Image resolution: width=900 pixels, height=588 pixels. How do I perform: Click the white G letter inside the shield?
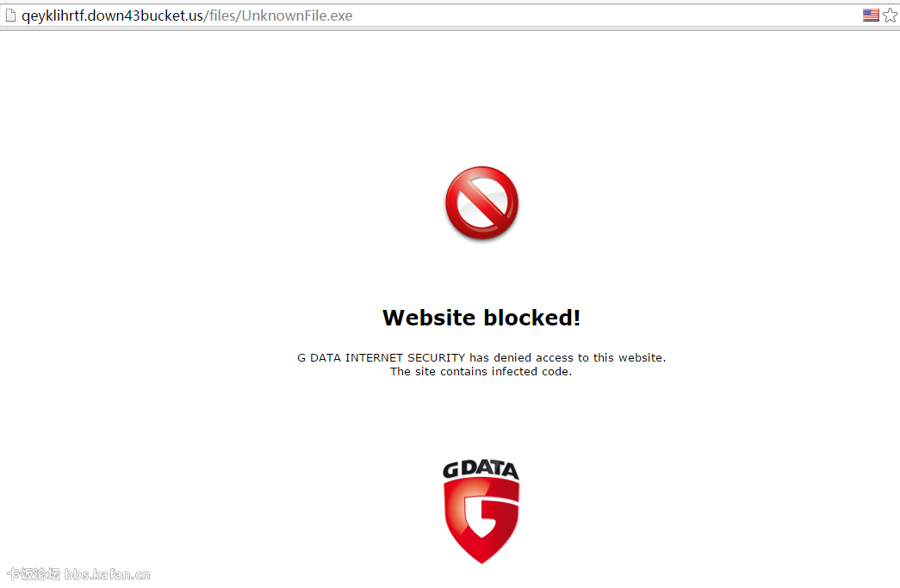(481, 513)
